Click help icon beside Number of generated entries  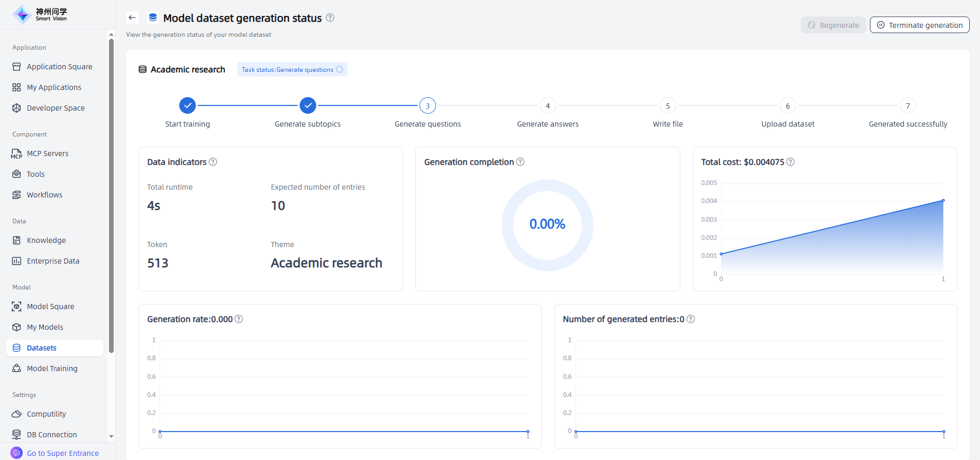click(x=691, y=319)
